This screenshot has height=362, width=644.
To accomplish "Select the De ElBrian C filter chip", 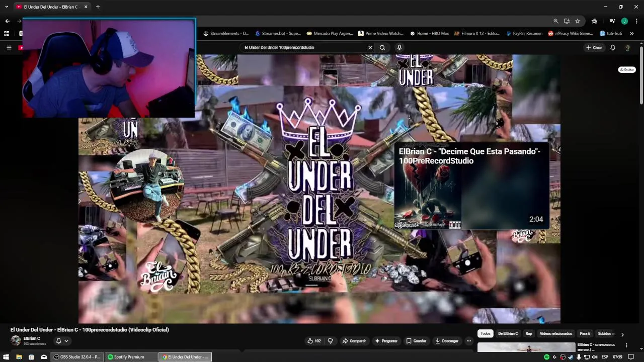I will coord(508,333).
